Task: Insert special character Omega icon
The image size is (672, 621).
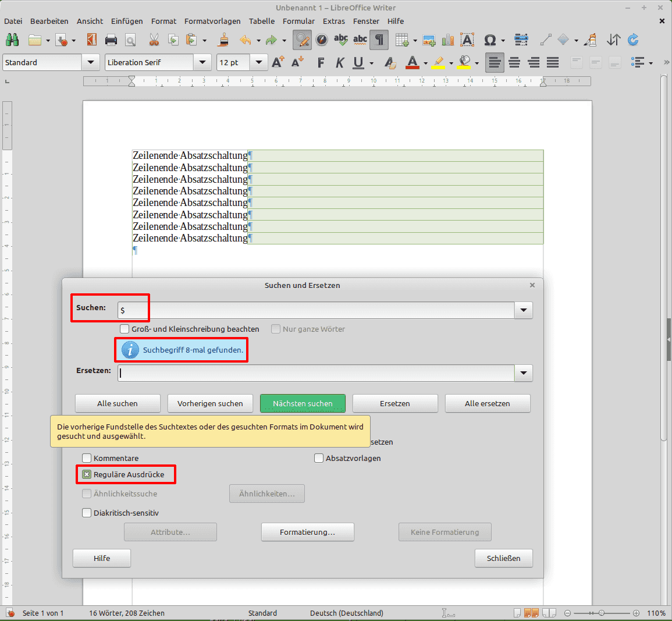Action: [x=490, y=40]
